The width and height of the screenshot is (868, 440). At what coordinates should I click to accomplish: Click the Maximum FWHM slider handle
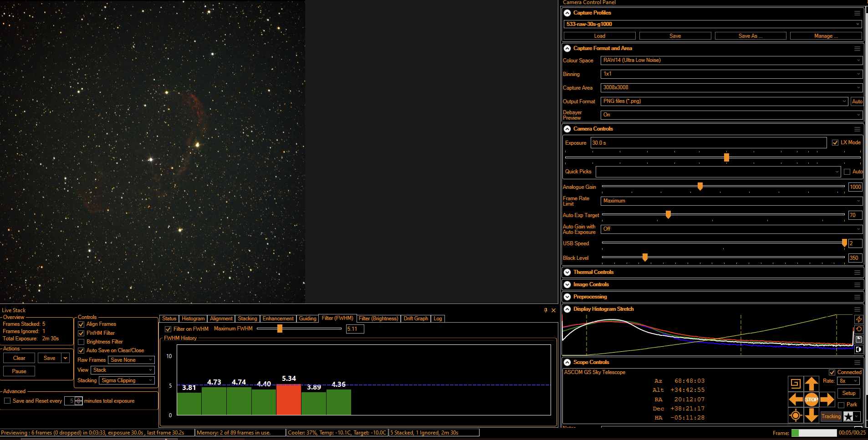click(x=280, y=329)
